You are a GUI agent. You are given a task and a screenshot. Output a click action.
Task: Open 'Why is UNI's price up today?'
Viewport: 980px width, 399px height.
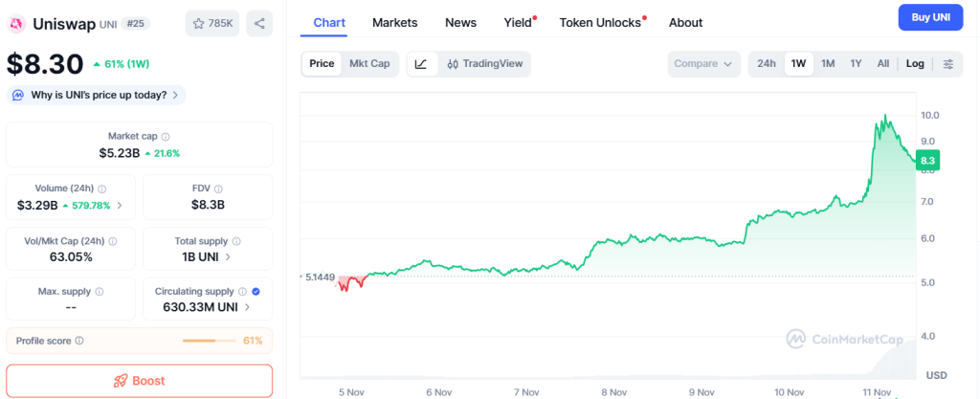click(96, 95)
